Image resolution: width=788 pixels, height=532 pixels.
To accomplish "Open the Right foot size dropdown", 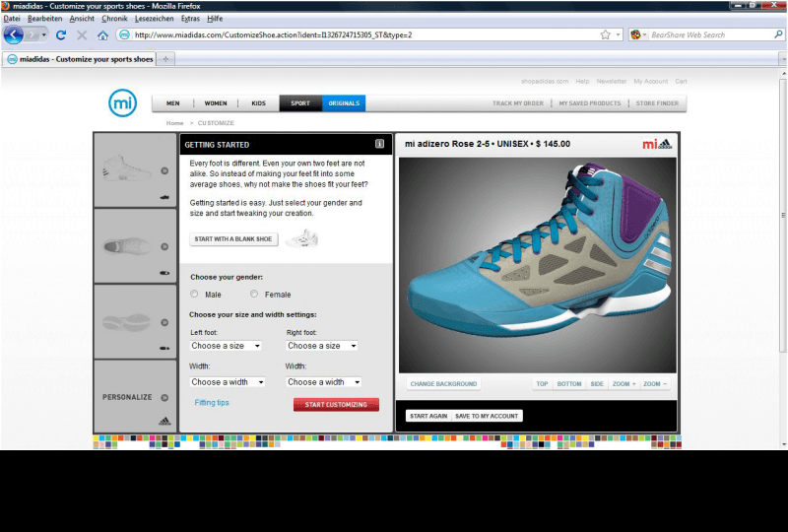I will coord(322,346).
